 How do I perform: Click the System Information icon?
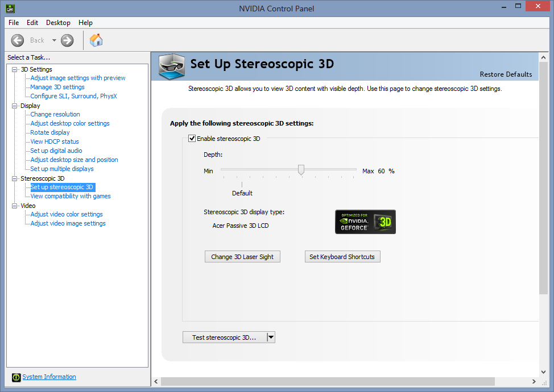(x=16, y=377)
